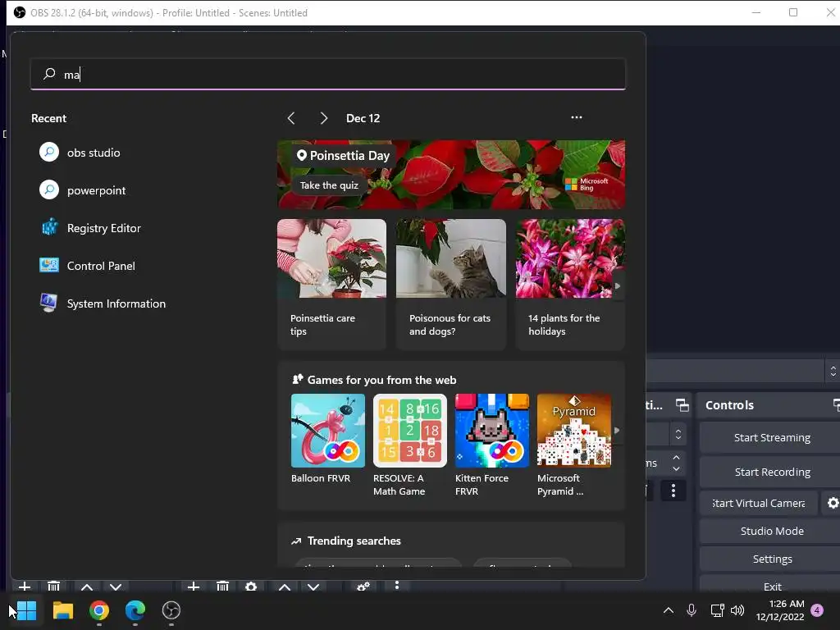Open virtual camera settings gear icon

click(833, 503)
